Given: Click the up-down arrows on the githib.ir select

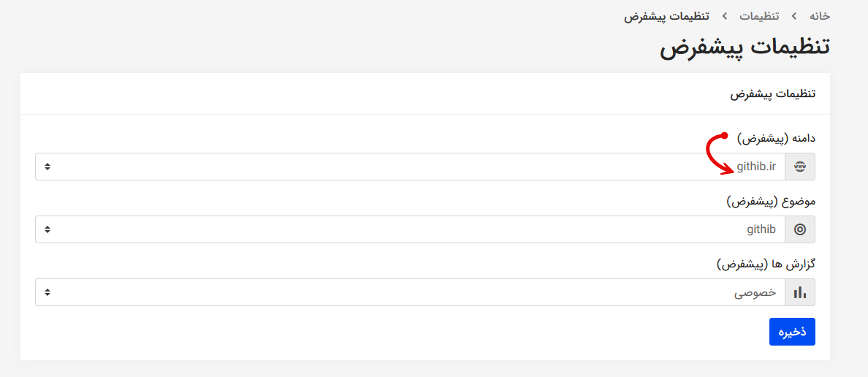Looking at the screenshot, I should (x=47, y=167).
